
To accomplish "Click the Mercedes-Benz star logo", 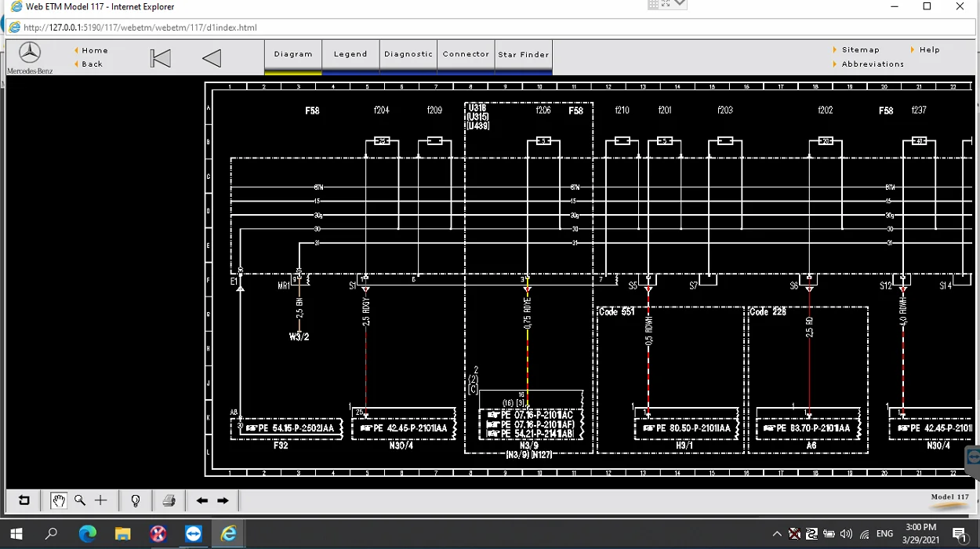I will 30,53.
